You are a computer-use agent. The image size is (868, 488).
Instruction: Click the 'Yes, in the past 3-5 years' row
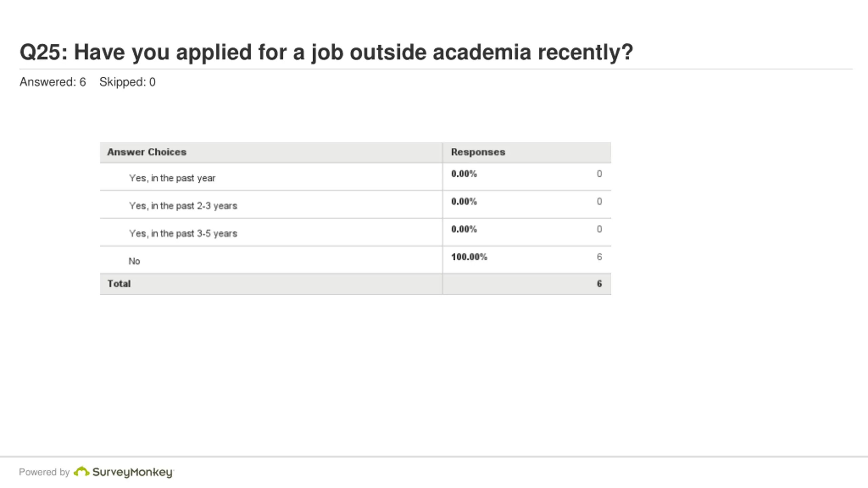[x=355, y=232]
